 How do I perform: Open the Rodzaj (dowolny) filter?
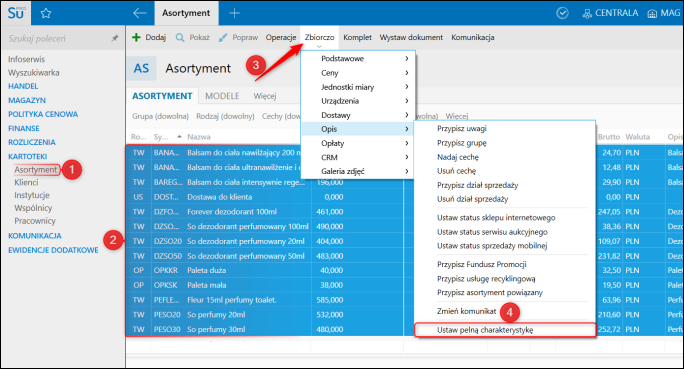point(225,116)
